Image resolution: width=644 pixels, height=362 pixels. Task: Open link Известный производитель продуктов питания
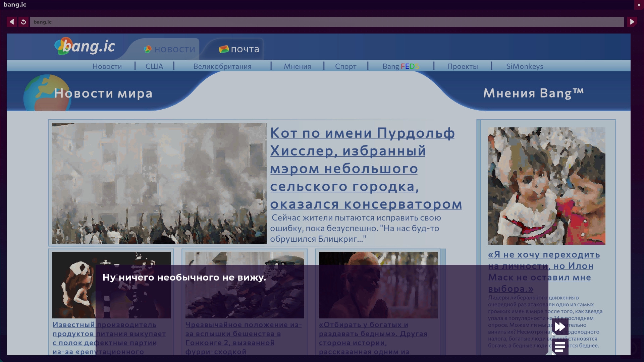point(109,338)
